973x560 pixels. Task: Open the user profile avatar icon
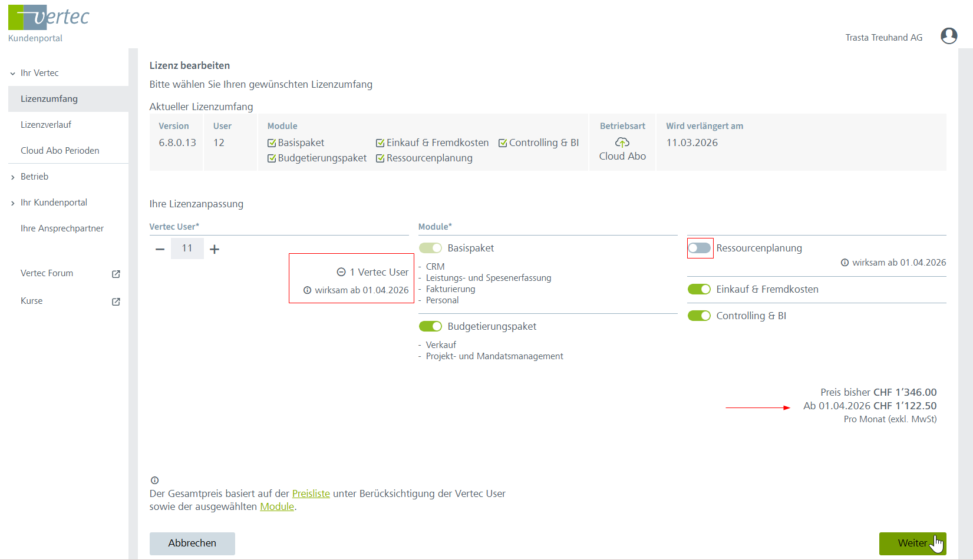coord(948,37)
